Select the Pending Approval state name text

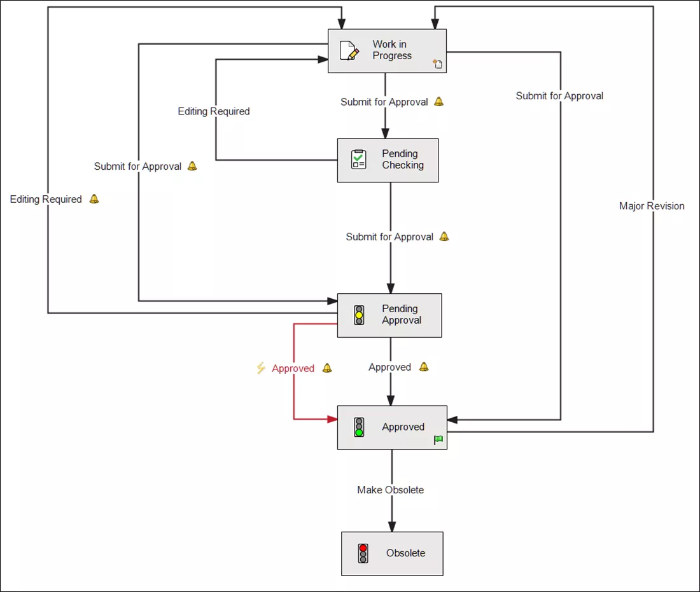pos(401,315)
